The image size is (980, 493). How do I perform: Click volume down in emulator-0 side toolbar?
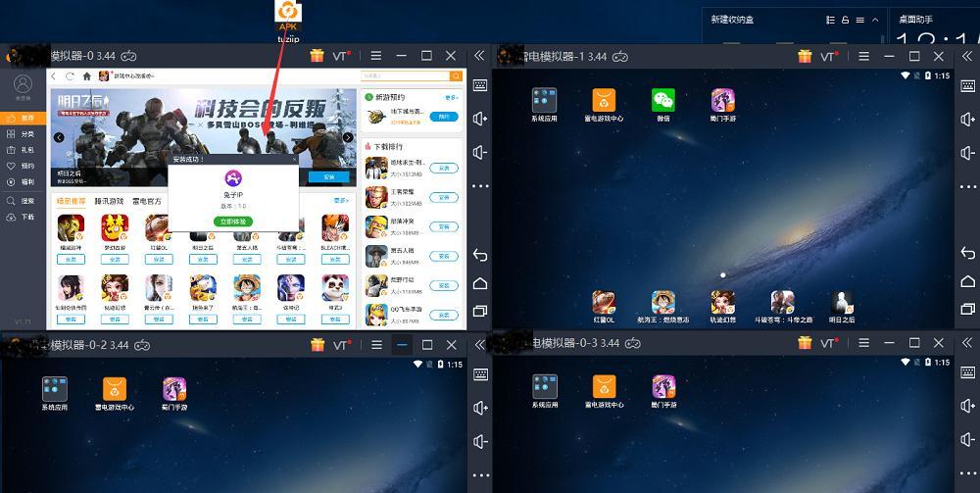coord(480,153)
